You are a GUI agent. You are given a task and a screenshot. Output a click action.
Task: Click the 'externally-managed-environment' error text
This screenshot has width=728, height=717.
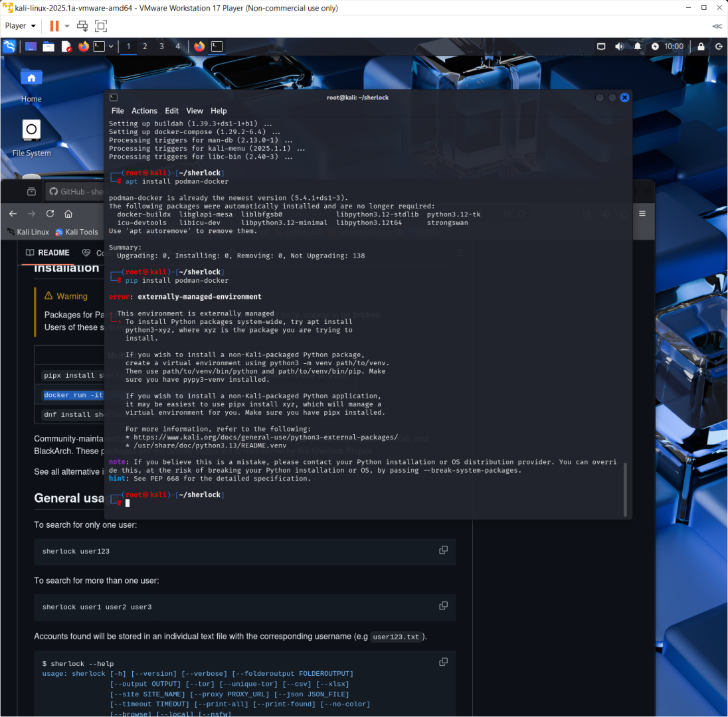tap(199, 297)
